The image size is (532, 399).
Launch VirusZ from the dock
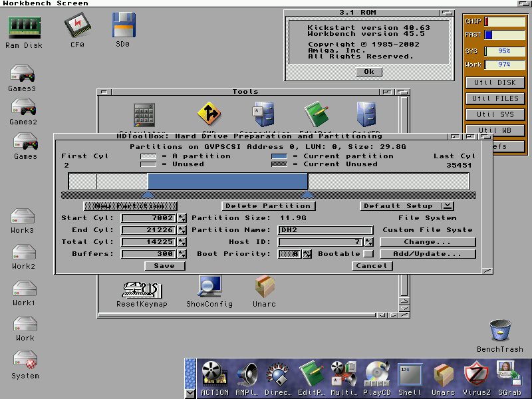pos(476,374)
